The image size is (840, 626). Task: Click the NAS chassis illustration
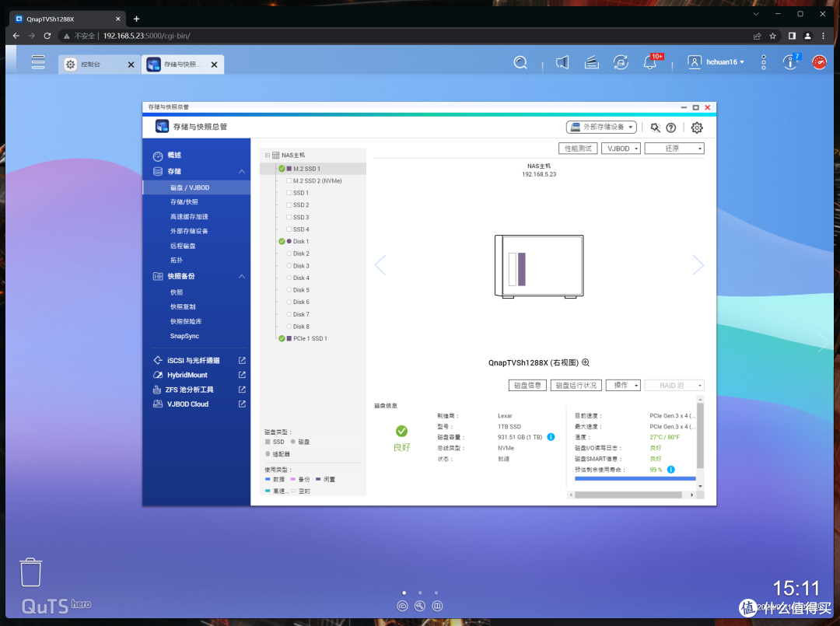coord(539,266)
